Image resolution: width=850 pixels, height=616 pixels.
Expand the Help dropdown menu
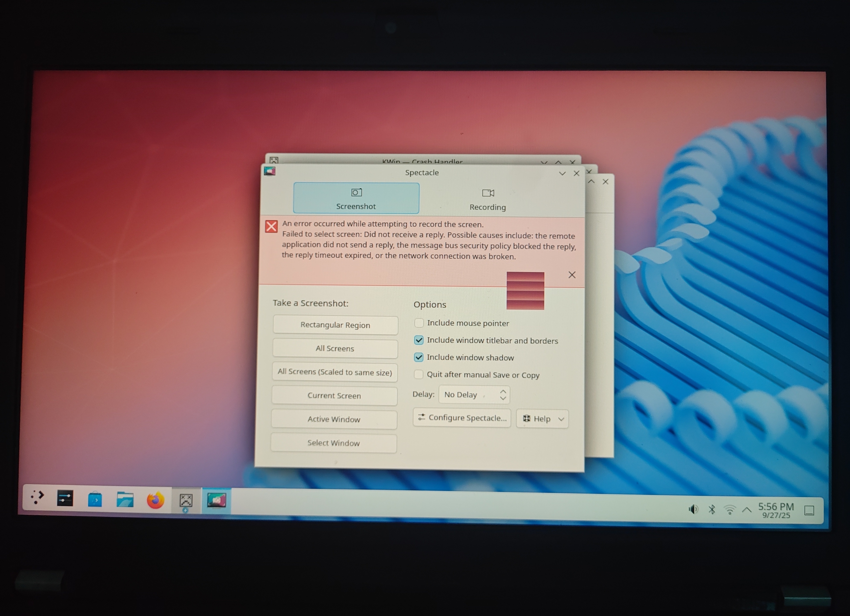click(542, 418)
